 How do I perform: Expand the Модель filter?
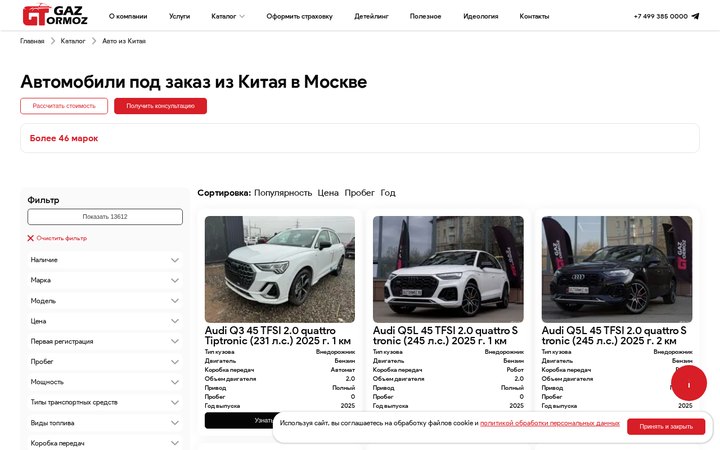pos(105,301)
